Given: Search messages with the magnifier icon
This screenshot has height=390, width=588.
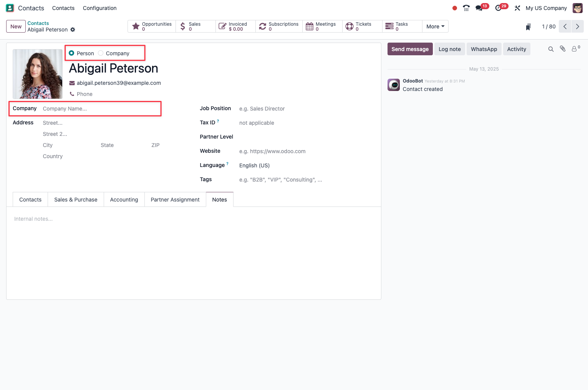Looking at the screenshot, I should click(x=551, y=49).
